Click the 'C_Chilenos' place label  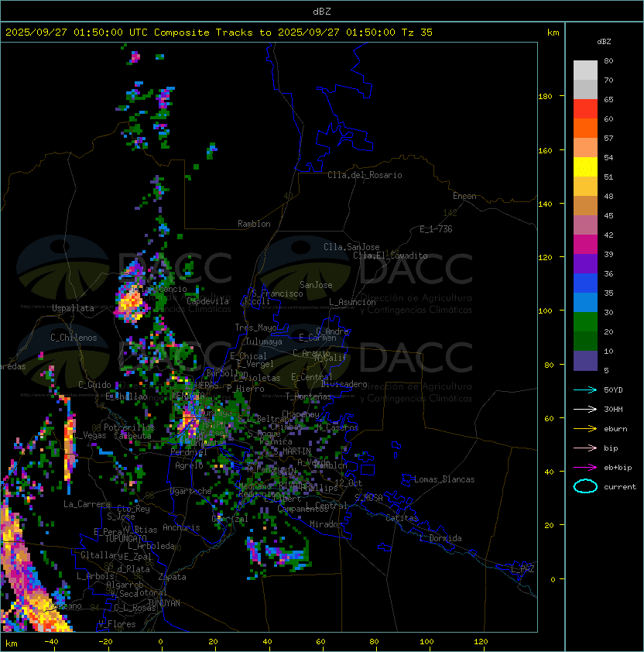click(x=74, y=338)
